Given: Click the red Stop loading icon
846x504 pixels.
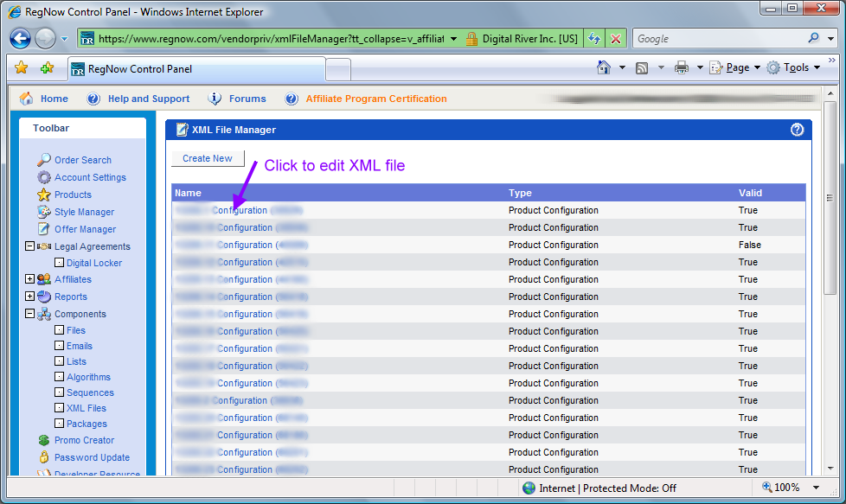Looking at the screenshot, I should [616, 39].
